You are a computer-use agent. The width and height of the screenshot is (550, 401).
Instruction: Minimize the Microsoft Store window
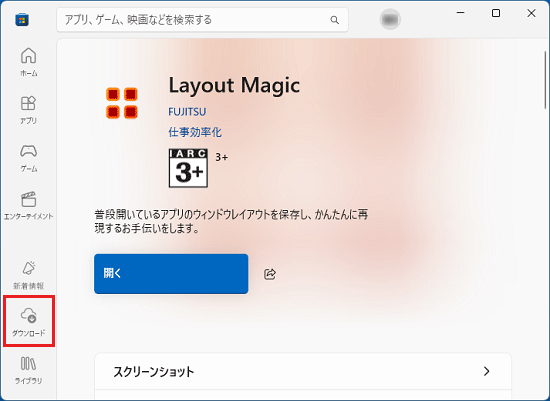click(x=461, y=13)
